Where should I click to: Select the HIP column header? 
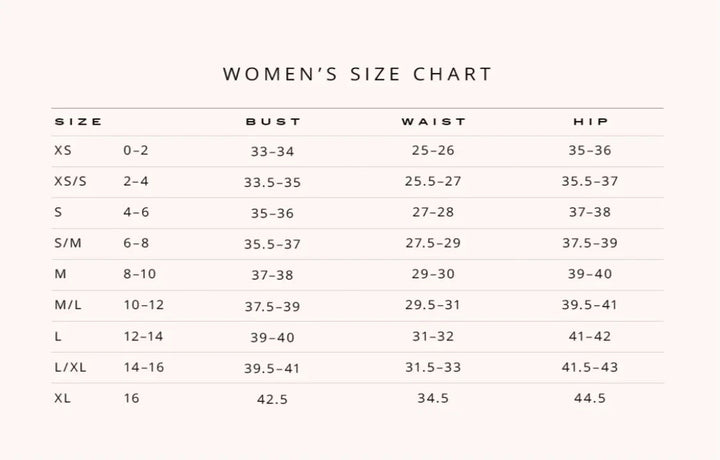pyautogui.click(x=590, y=122)
